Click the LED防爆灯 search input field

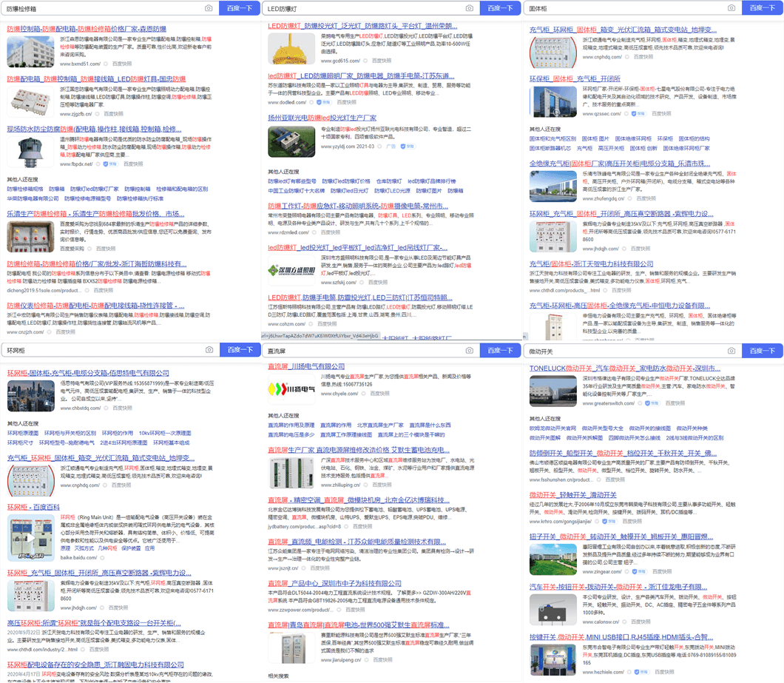[x=362, y=8]
